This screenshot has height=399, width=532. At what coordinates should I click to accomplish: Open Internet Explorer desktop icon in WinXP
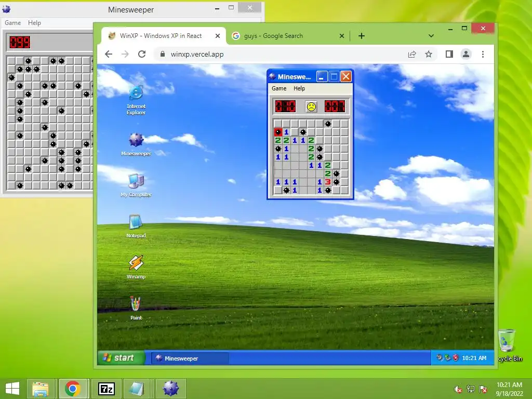136,99
